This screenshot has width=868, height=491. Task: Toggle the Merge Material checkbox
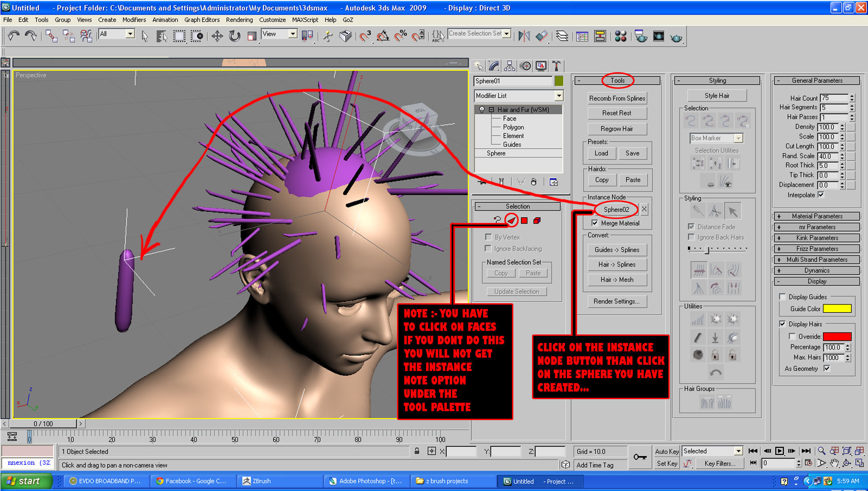595,223
